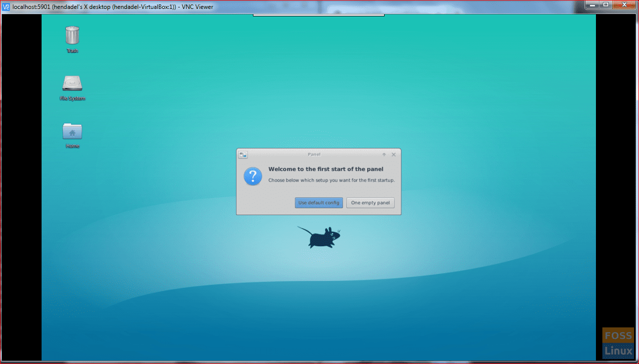Click the welcome heading in the dialog

[326, 169]
